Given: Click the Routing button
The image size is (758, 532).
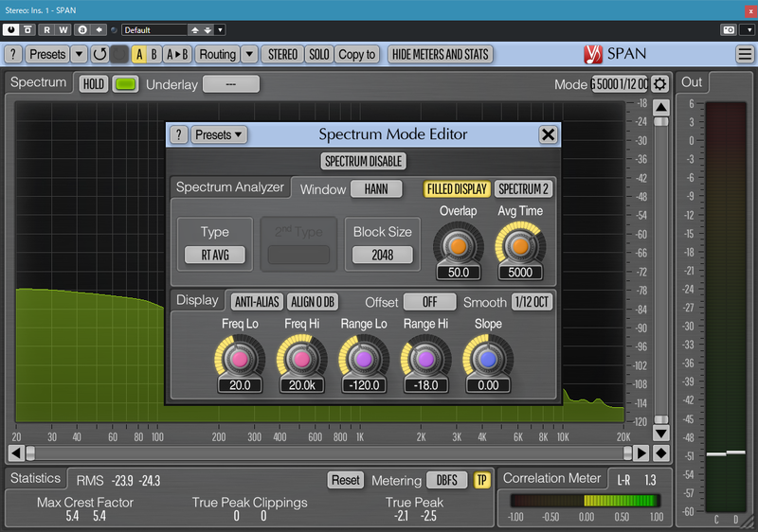Looking at the screenshot, I should click(x=218, y=54).
